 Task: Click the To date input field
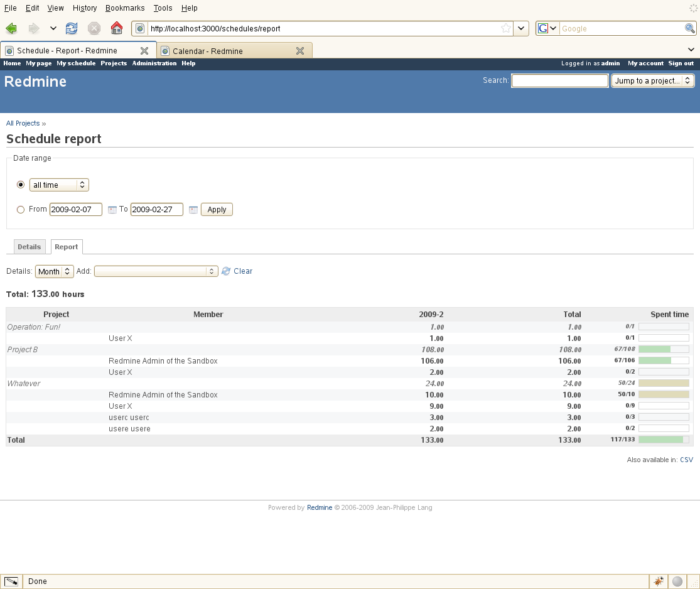tap(157, 210)
